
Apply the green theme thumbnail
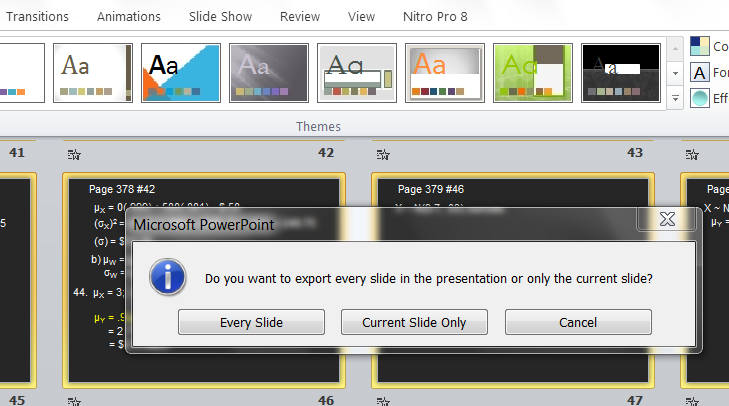533,73
